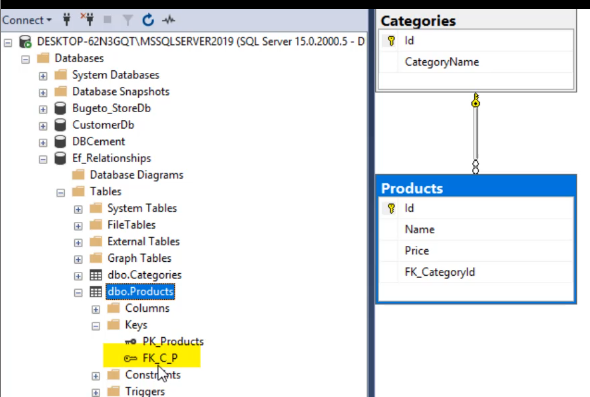Select the Database Diagrams folder
The width and height of the screenshot is (590, 397).
coord(136,175)
